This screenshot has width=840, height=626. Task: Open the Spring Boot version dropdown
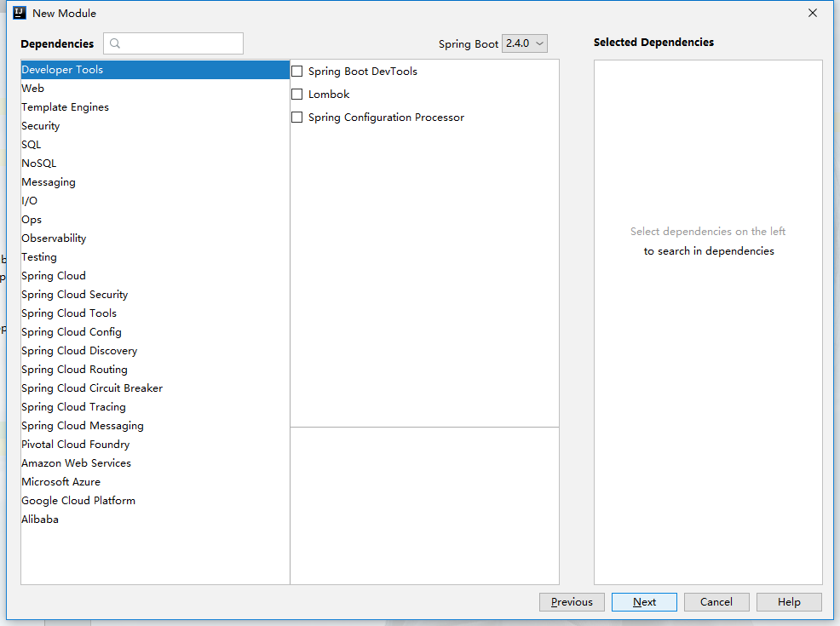tap(525, 43)
